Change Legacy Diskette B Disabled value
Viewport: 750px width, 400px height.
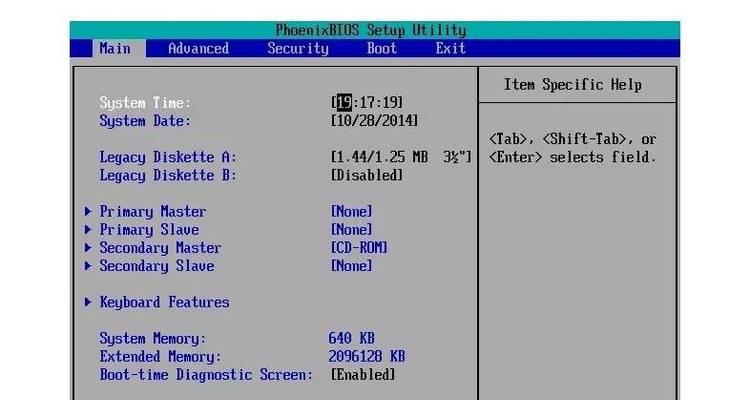pos(366,175)
